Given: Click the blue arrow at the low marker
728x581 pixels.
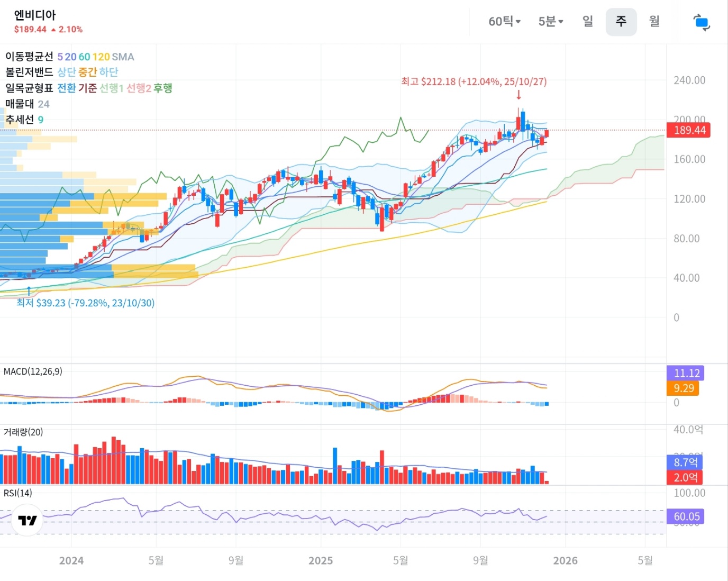Looking at the screenshot, I should [29, 290].
